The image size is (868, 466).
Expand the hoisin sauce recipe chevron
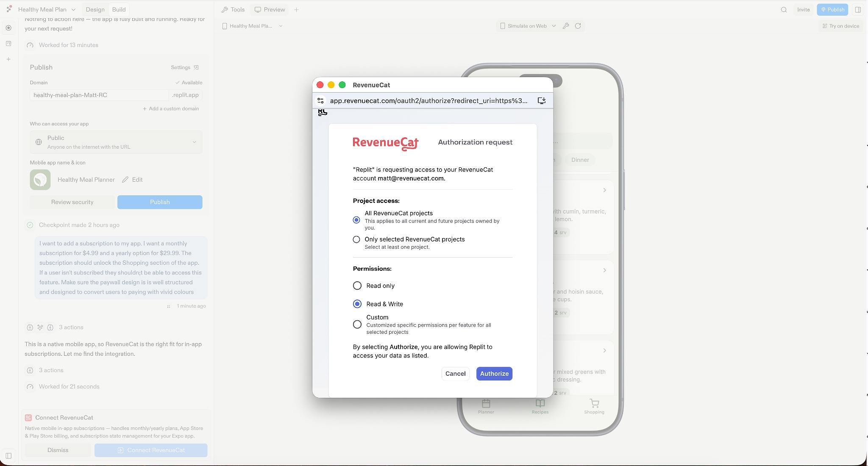(x=604, y=270)
